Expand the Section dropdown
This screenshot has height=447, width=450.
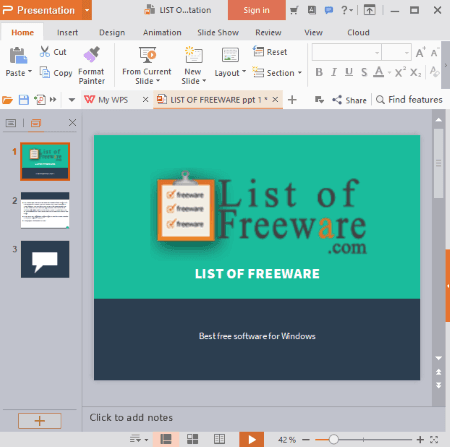300,73
